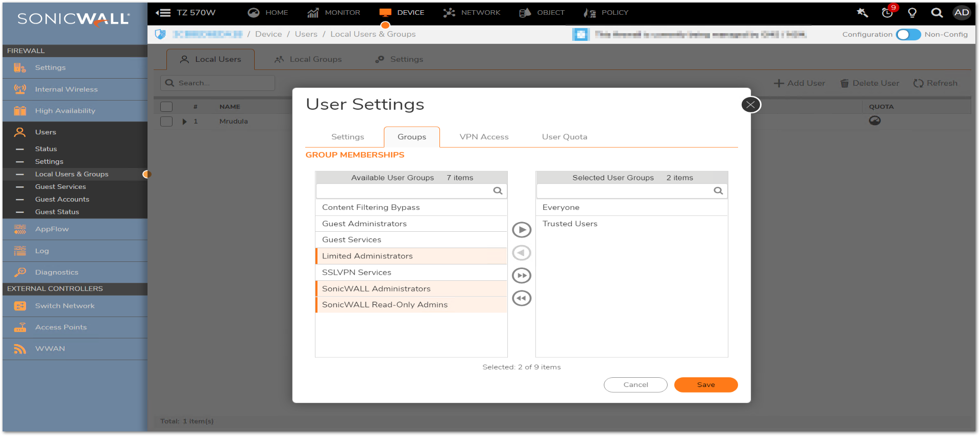The width and height of the screenshot is (980, 436).
Task: Open Guest Services under Users in sidebar
Action: [61, 187]
